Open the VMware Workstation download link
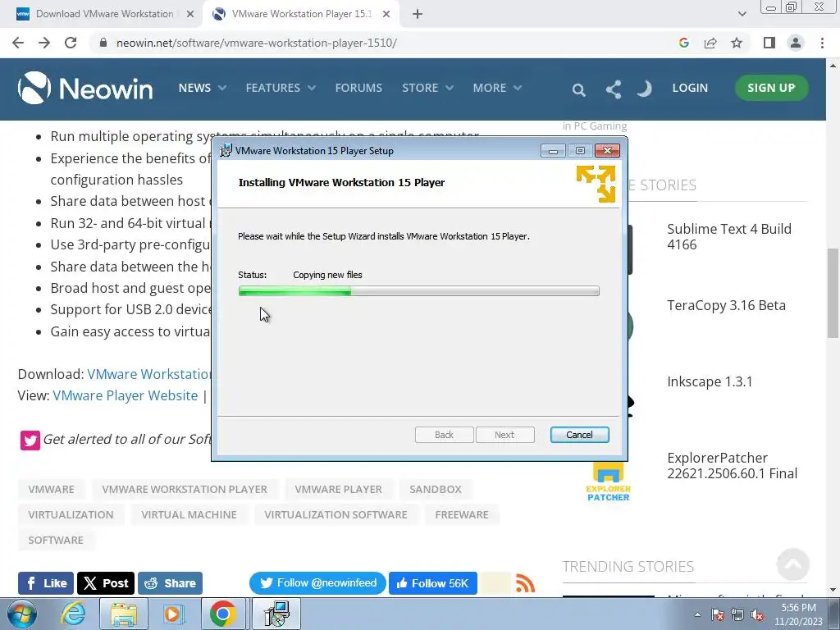This screenshot has height=630, width=840. [x=149, y=374]
